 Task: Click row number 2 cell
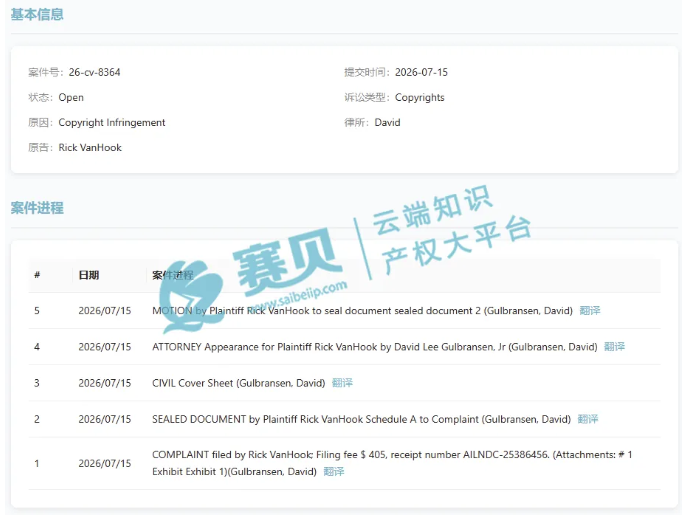[37, 419]
